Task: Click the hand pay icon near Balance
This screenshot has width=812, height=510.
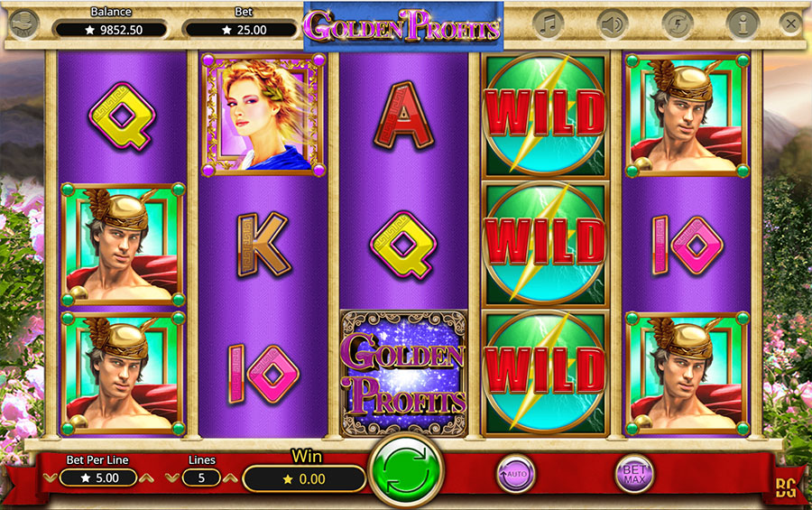Action: pos(23,23)
